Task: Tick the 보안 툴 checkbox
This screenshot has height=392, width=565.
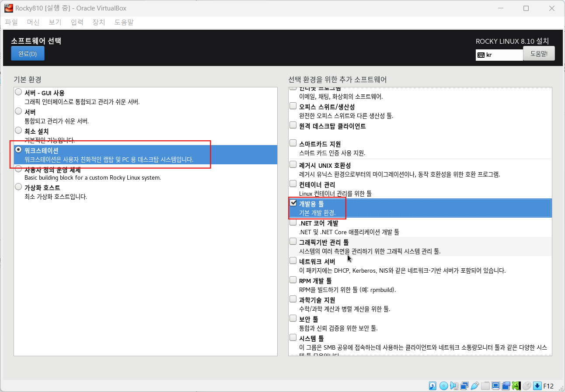Action: point(293,318)
